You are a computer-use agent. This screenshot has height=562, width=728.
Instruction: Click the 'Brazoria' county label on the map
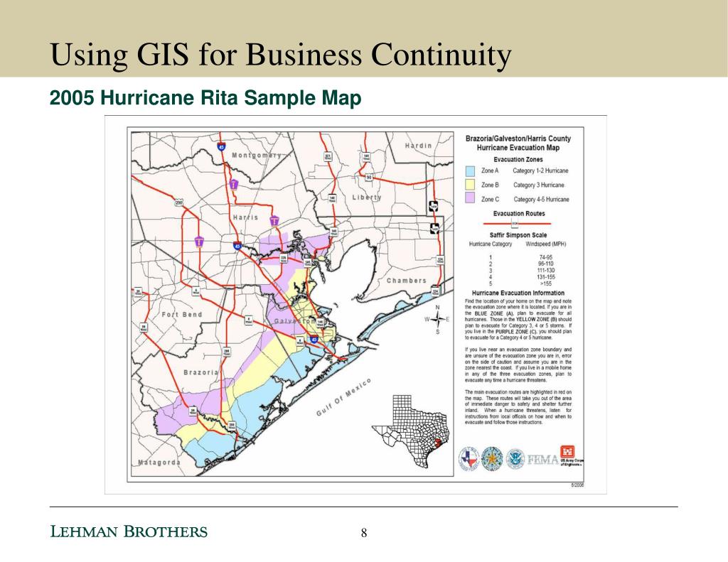coord(201,372)
